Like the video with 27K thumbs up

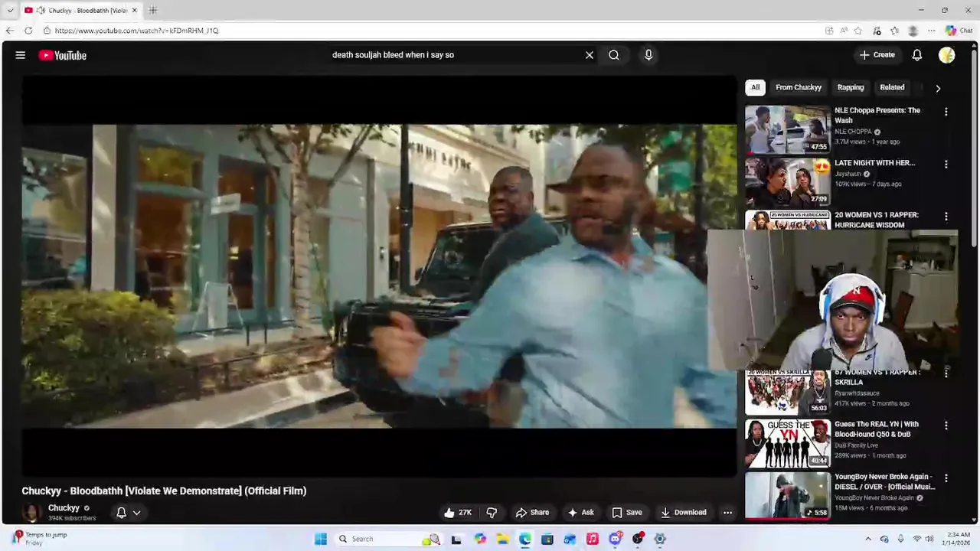click(458, 513)
